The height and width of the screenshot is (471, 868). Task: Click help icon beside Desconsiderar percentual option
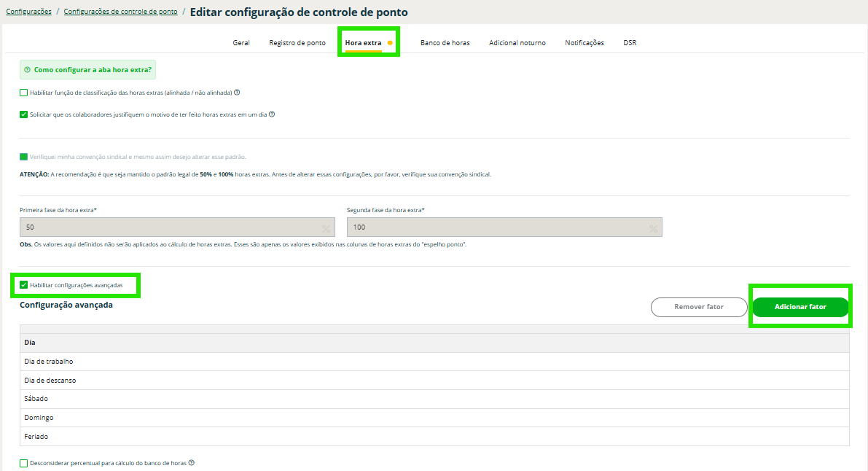tap(192, 463)
